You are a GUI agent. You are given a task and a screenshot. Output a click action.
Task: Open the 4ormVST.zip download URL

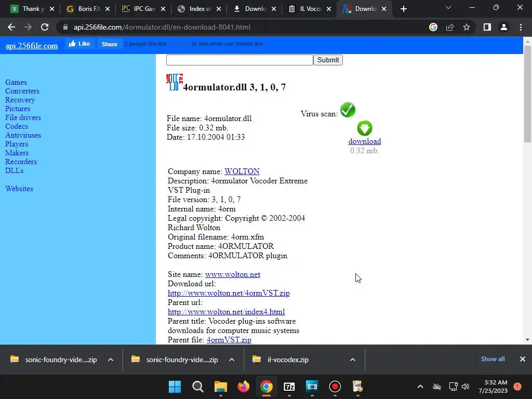229,293
